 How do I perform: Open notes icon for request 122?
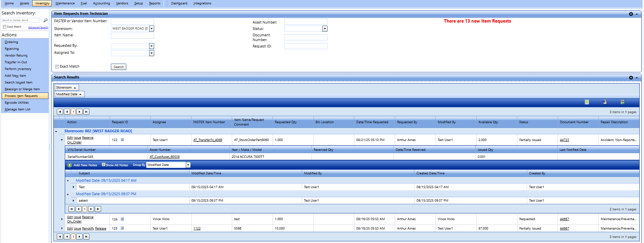[122, 140]
